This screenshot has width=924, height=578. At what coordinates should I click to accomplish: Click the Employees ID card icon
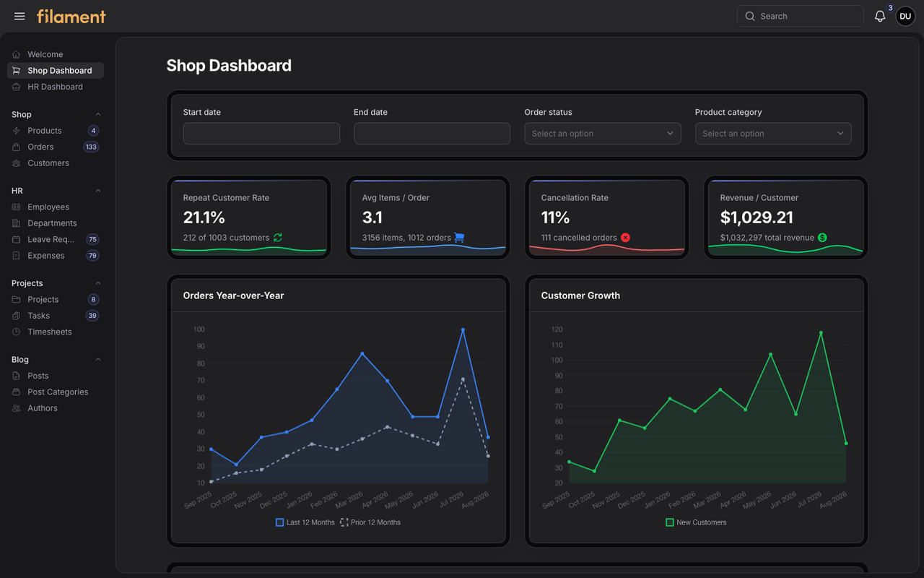[17, 207]
